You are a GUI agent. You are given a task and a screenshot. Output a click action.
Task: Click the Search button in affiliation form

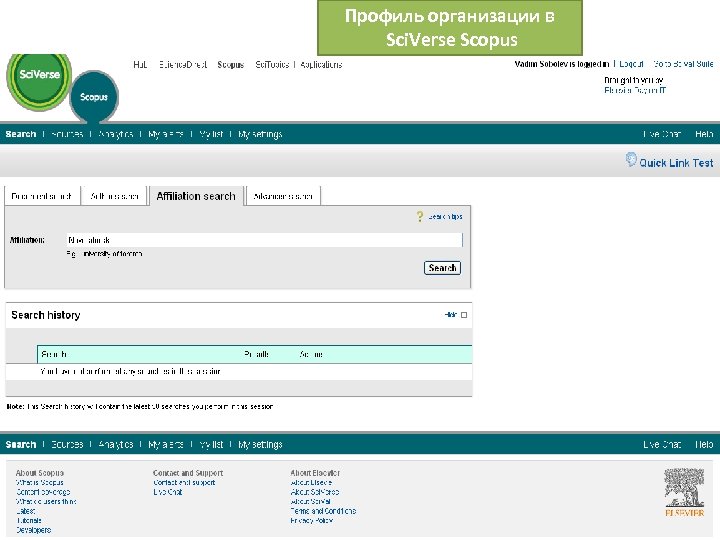pos(442,268)
